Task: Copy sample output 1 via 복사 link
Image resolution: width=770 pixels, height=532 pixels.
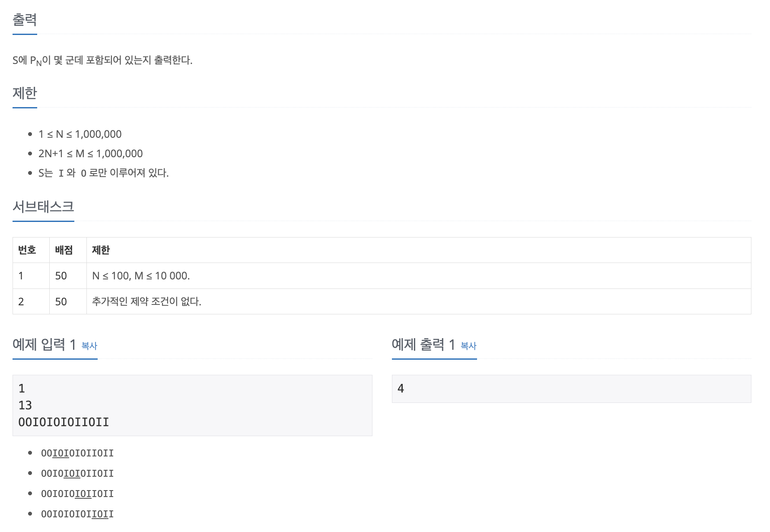Action: point(468,346)
